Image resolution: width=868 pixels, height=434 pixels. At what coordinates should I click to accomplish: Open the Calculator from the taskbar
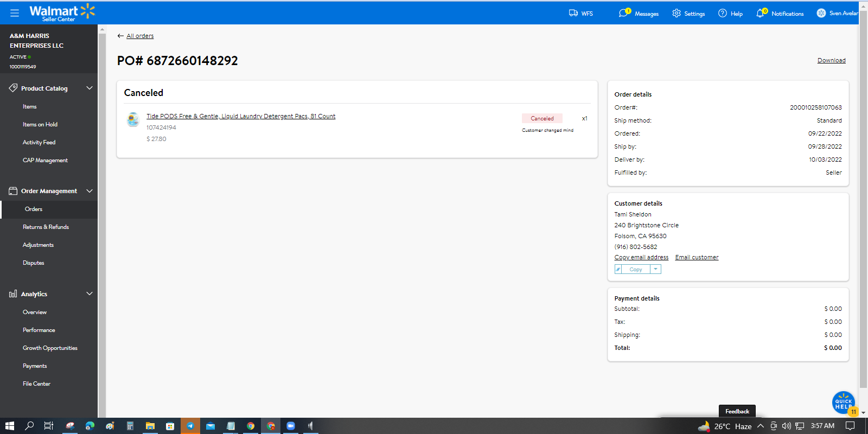tap(130, 426)
